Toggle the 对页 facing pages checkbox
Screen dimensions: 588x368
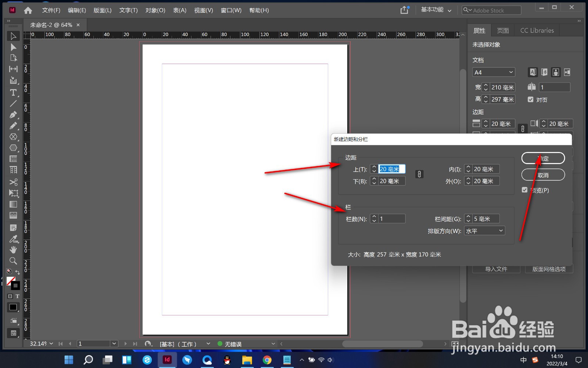530,99
